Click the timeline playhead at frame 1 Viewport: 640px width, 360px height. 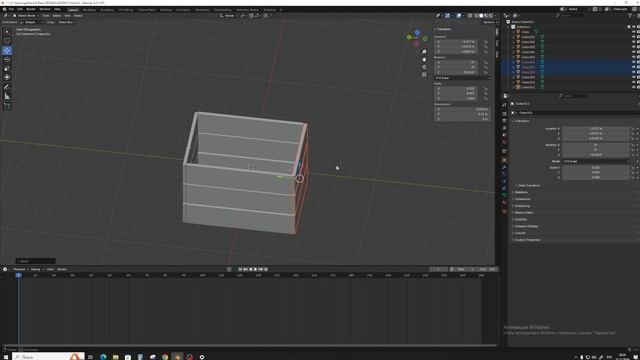click(x=18, y=276)
